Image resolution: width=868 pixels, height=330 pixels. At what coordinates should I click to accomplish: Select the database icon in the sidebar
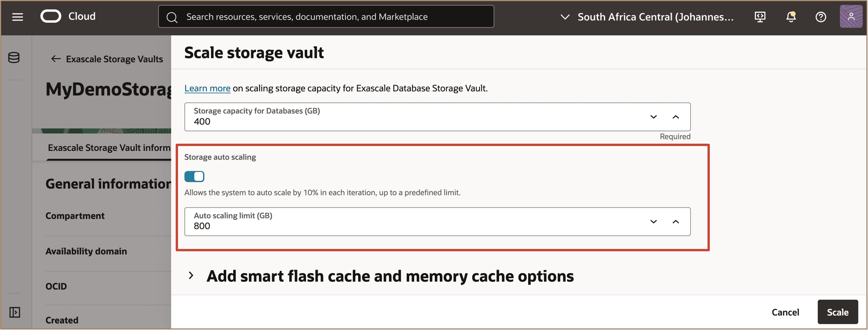(x=14, y=57)
